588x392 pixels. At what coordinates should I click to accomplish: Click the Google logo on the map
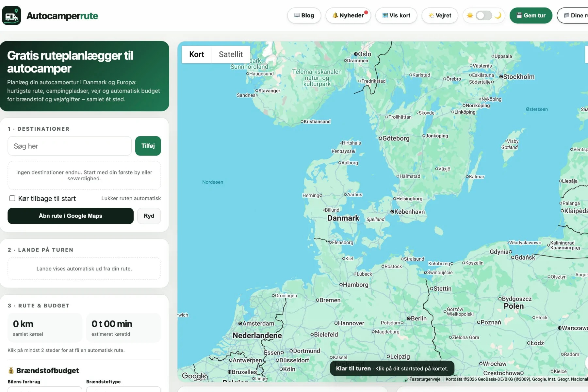tap(194, 376)
